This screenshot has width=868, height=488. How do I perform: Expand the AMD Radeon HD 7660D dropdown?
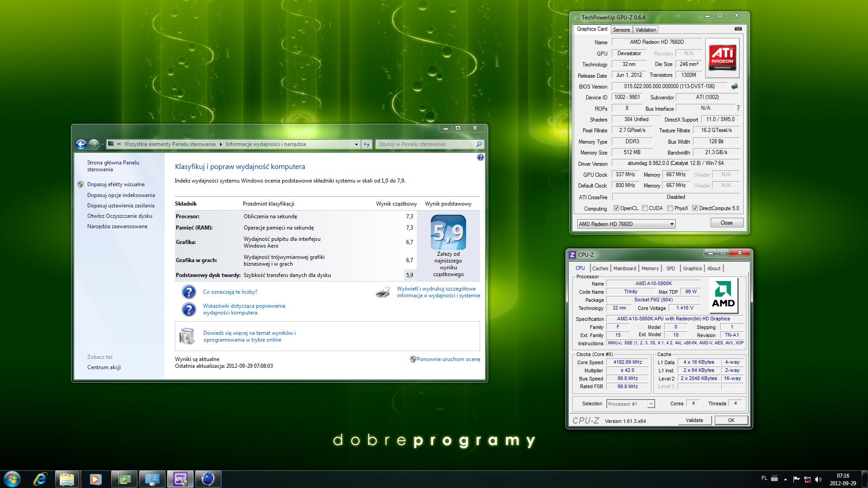point(672,224)
